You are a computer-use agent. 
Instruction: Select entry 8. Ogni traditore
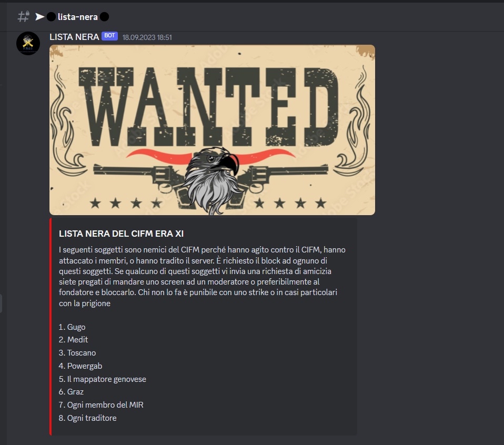pyautogui.click(x=87, y=418)
